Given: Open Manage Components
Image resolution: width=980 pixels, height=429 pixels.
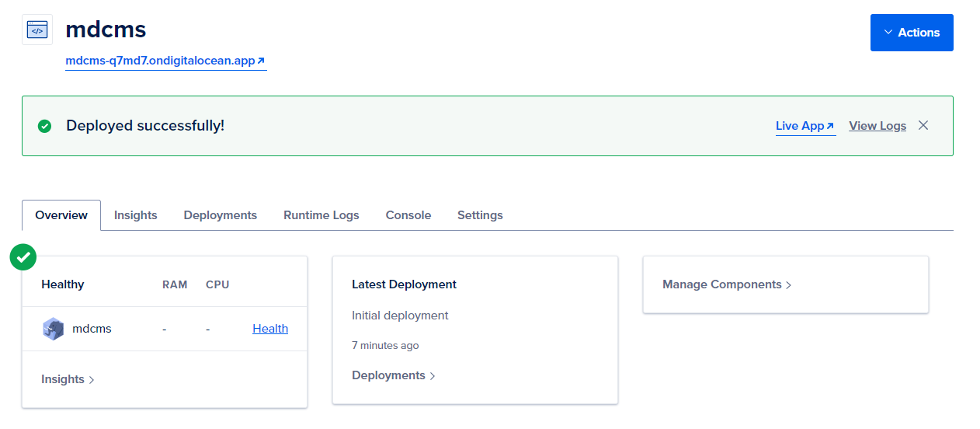Looking at the screenshot, I should coord(727,284).
